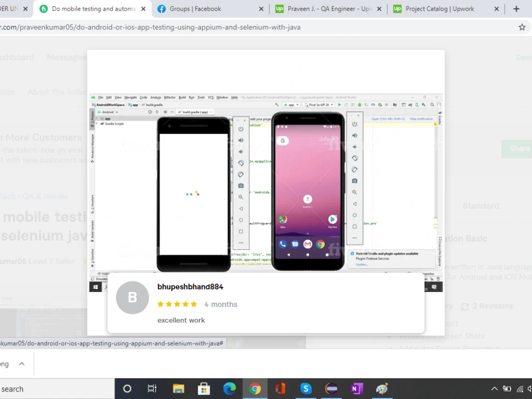
Task: Open Task View from the taskbar
Action: coord(152,388)
